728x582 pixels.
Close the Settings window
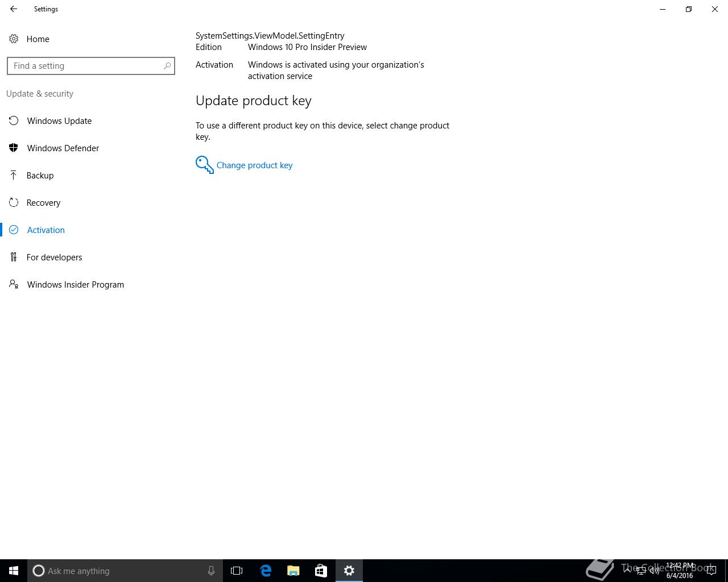(x=715, y=9)
